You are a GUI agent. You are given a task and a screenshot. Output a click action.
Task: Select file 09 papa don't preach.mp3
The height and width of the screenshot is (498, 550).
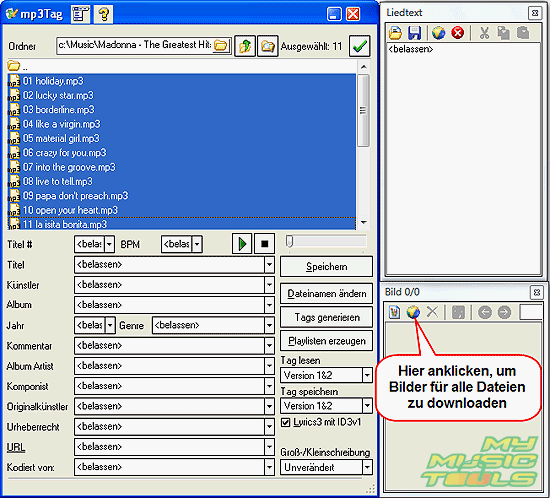pos(181,195)
